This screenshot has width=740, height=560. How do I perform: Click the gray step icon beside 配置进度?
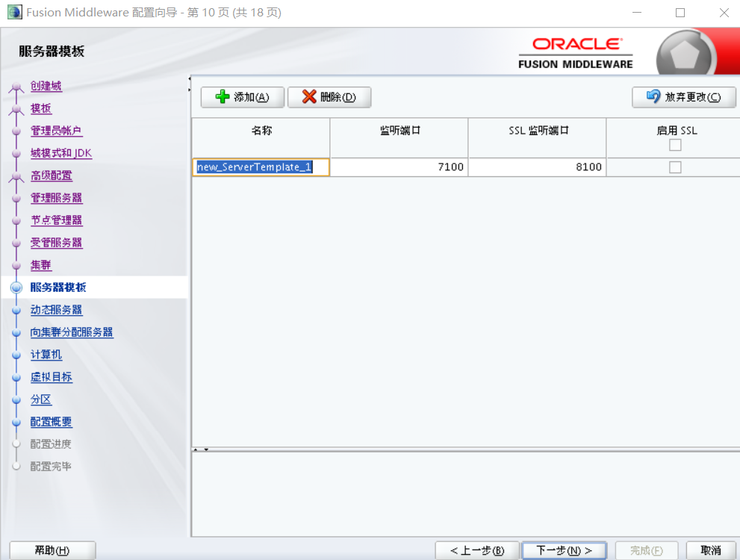[x=16, y=444]
